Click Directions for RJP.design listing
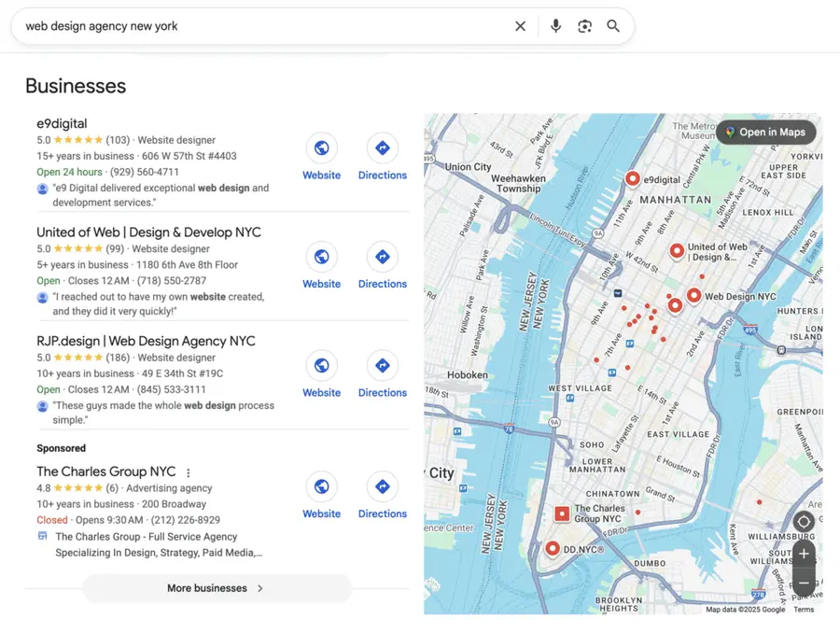Viewport: 840px width, 633px height. 383,365
